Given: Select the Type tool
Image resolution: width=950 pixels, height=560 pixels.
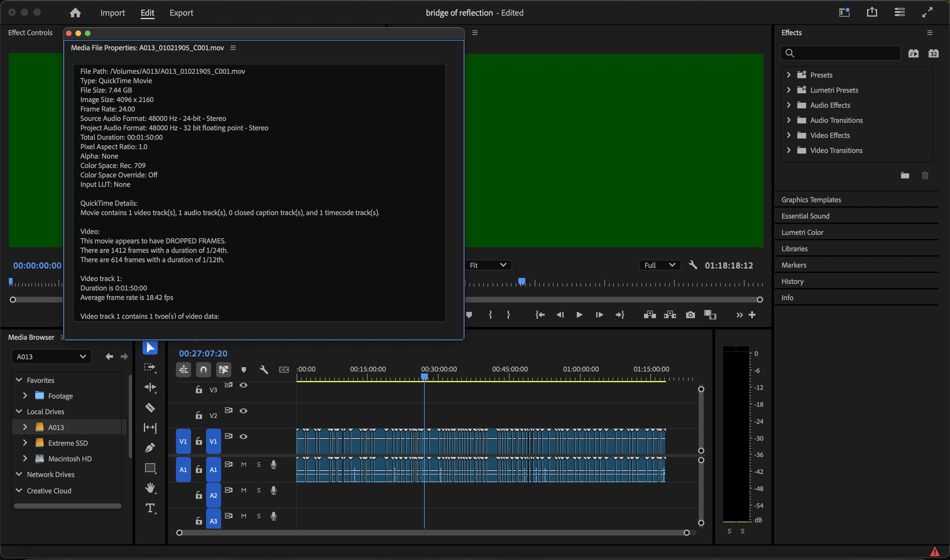Looking at the screenshot, I should coord(150,508).
